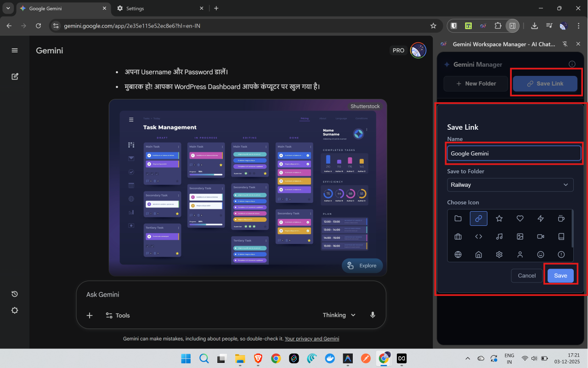Click the Name field containing Google Gemini
The image size is (588, 368).
tap(514, 154)
